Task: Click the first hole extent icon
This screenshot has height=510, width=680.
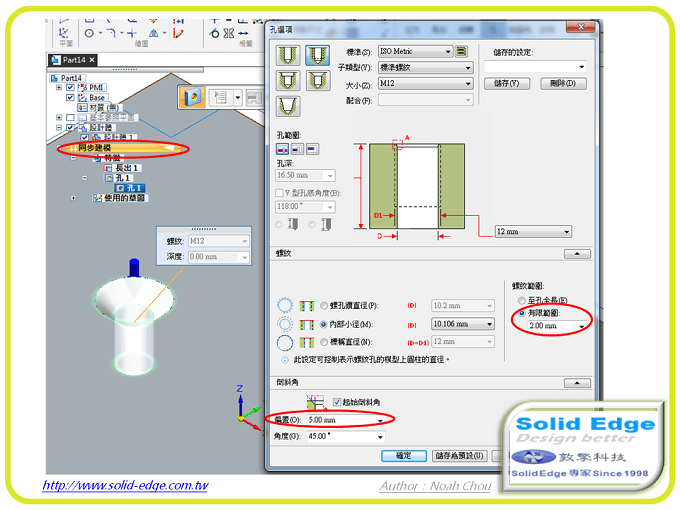Action: point(282,148)
